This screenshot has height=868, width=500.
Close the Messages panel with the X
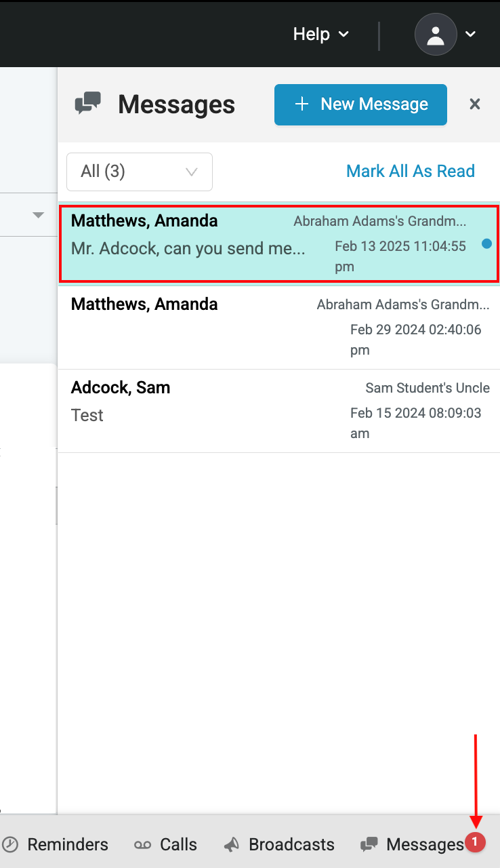click(x=474, y=104)
